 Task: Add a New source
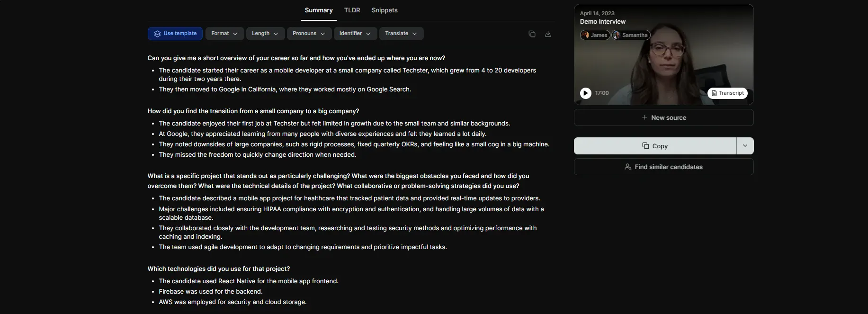point(663,117)
